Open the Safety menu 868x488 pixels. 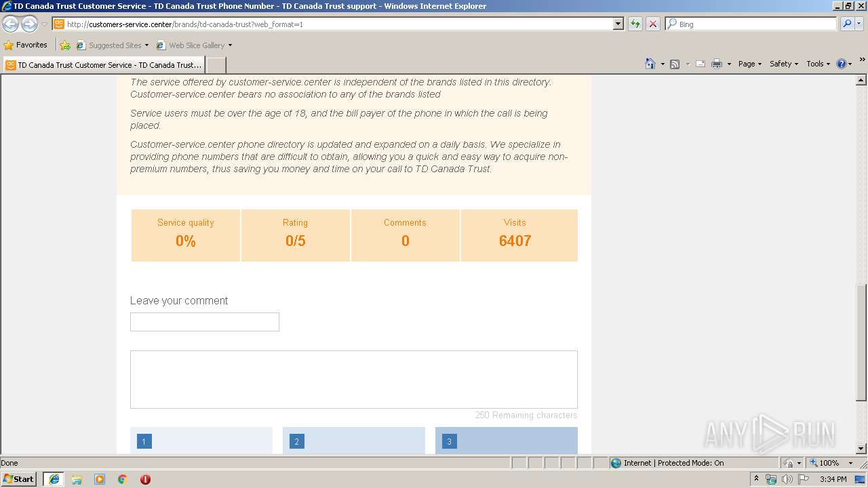783,64
